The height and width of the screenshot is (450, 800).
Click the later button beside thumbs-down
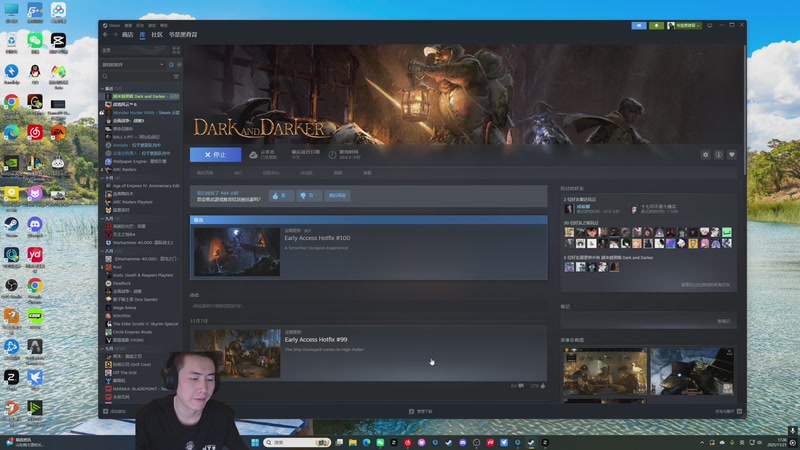[x=337, y=195]
